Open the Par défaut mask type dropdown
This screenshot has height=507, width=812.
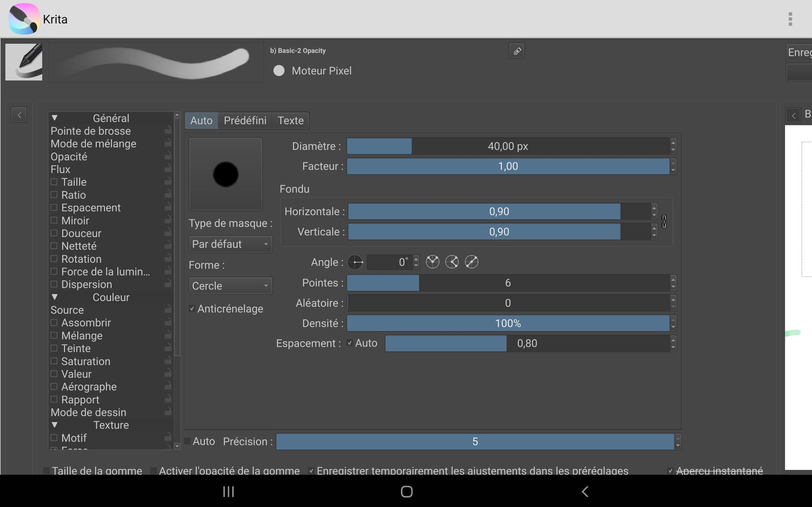coord(230,244)
